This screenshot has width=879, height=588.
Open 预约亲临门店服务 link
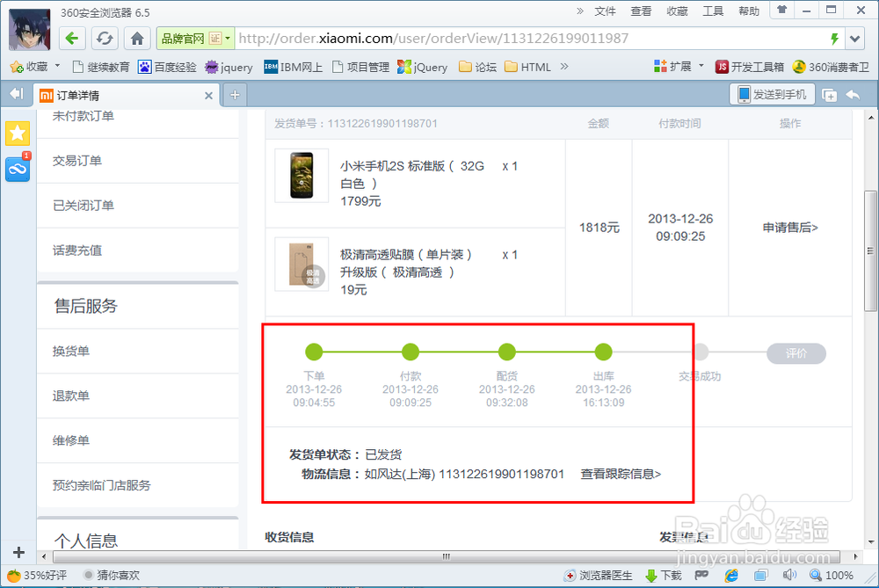coord(101,485)
